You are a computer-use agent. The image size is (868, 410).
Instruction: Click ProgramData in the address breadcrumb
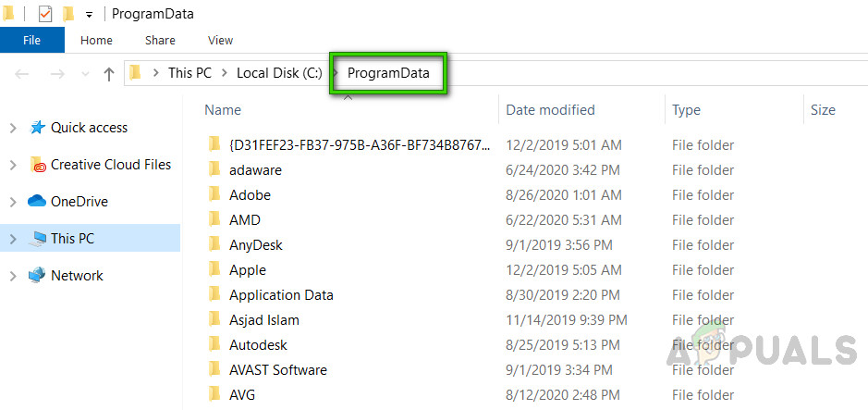click(x=388, y=73)
